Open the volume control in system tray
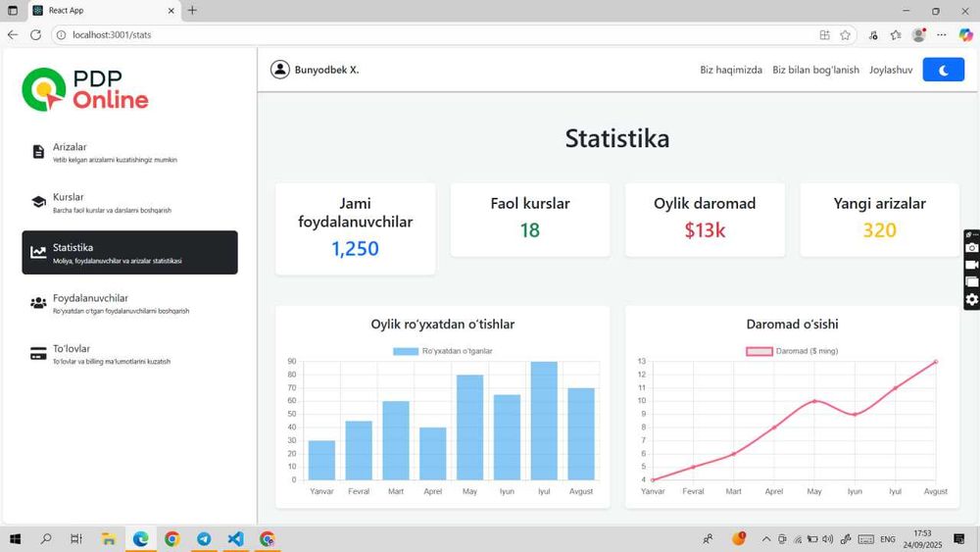 pos(827,539)
